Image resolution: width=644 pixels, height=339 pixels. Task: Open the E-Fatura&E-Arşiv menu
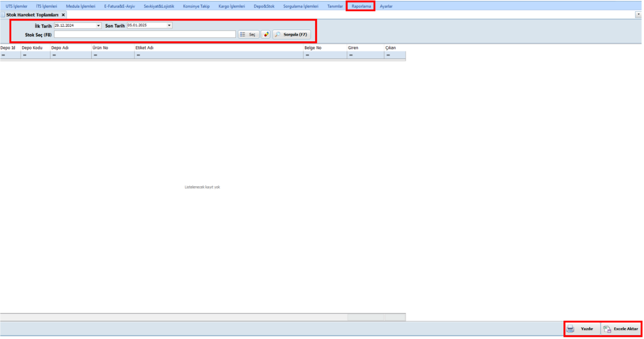click(x=119, y=6)
